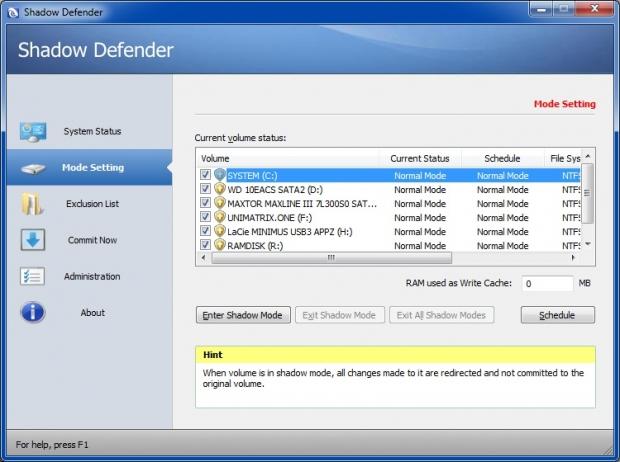Click the About info icon
The image size is (620, 462).
point(33,312)
